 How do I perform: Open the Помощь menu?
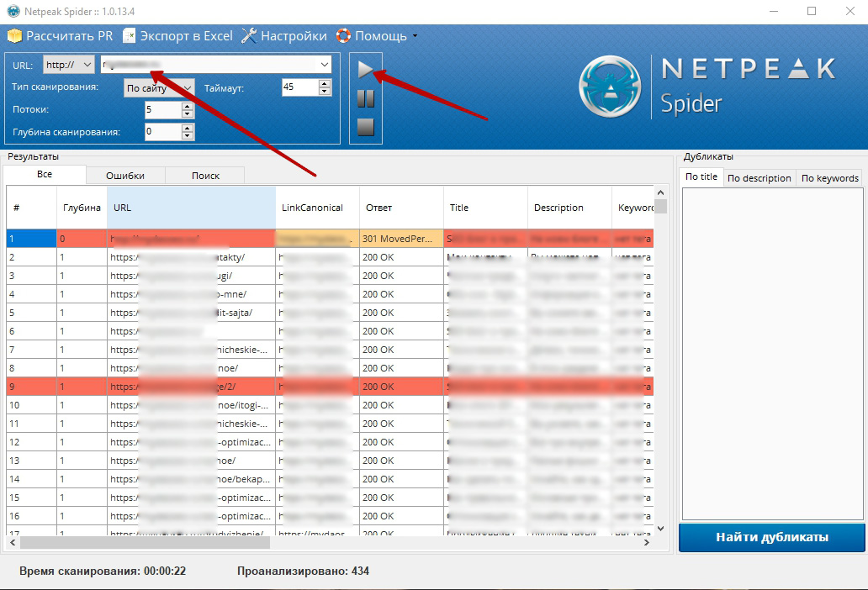click(377, 36)
